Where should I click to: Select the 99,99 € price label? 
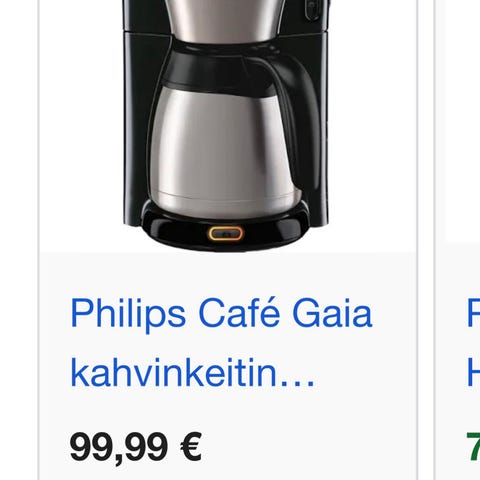point(136,448)
